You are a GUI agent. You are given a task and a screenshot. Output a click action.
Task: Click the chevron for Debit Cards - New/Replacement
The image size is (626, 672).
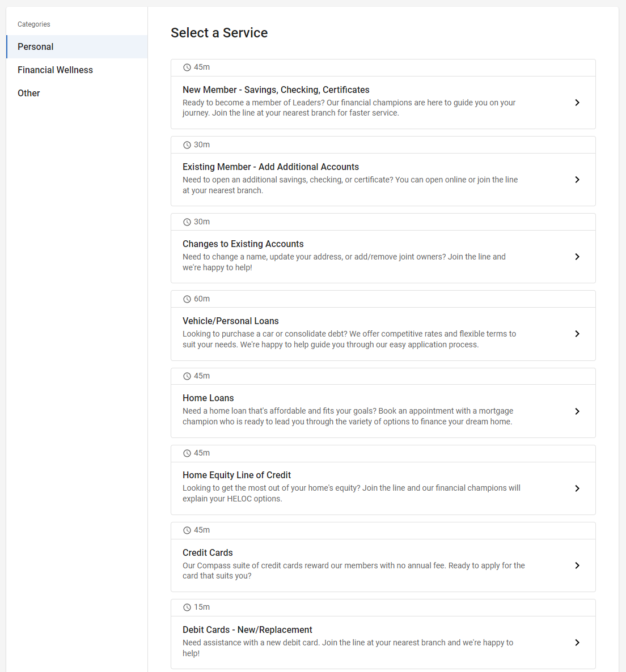[x=577, y=643]
